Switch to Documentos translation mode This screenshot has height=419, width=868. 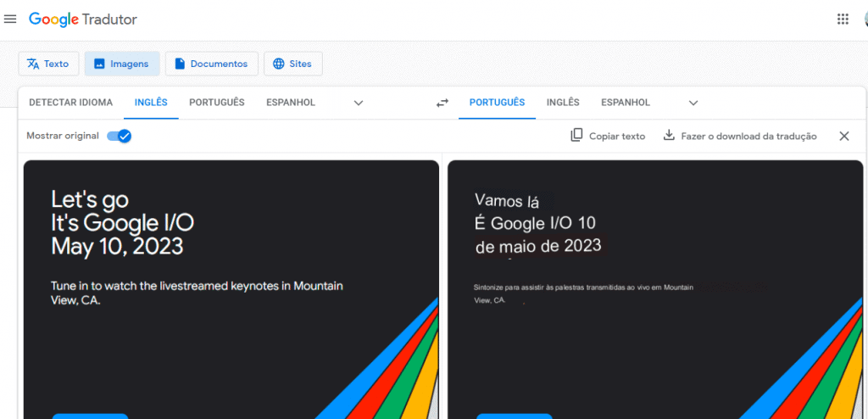click(x=211, y=64)
